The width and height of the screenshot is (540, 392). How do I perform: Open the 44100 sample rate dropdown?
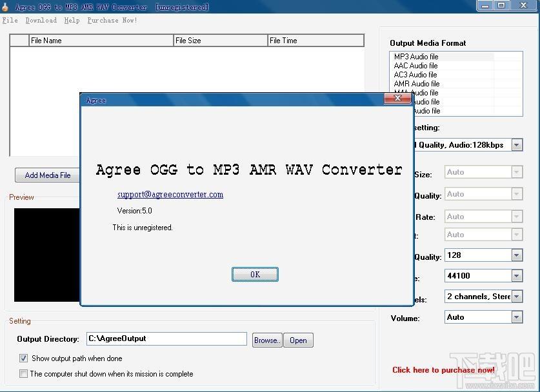point(517,276)
